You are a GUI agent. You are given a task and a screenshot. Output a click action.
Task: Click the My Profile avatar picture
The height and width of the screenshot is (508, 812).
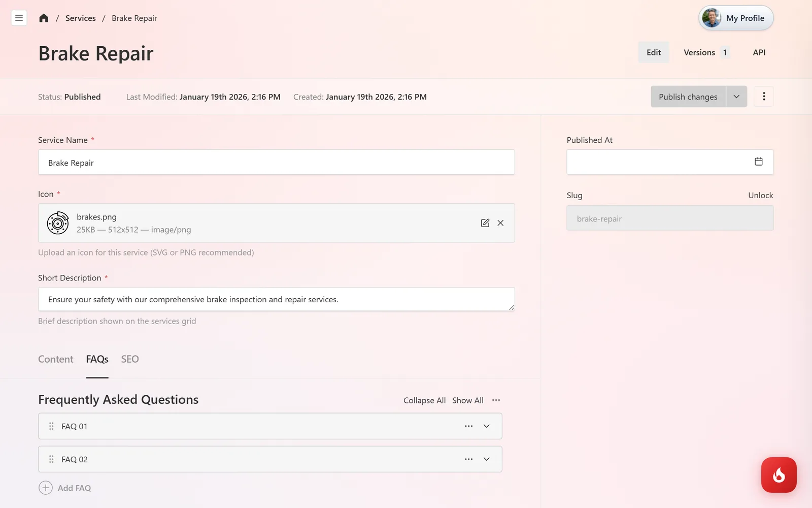tap(712, 18)
